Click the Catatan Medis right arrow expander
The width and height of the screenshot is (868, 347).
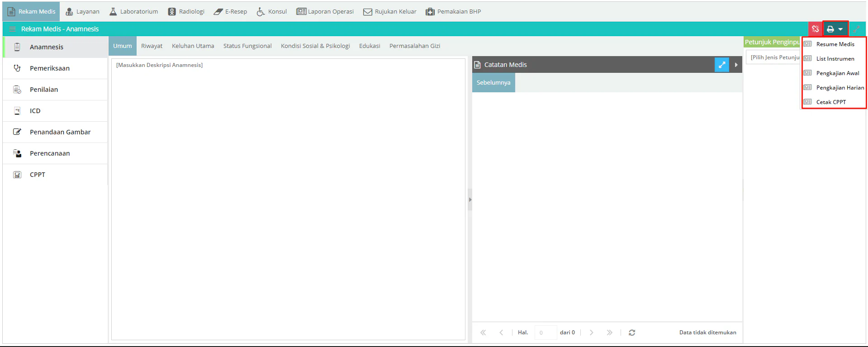click(736, 65)
